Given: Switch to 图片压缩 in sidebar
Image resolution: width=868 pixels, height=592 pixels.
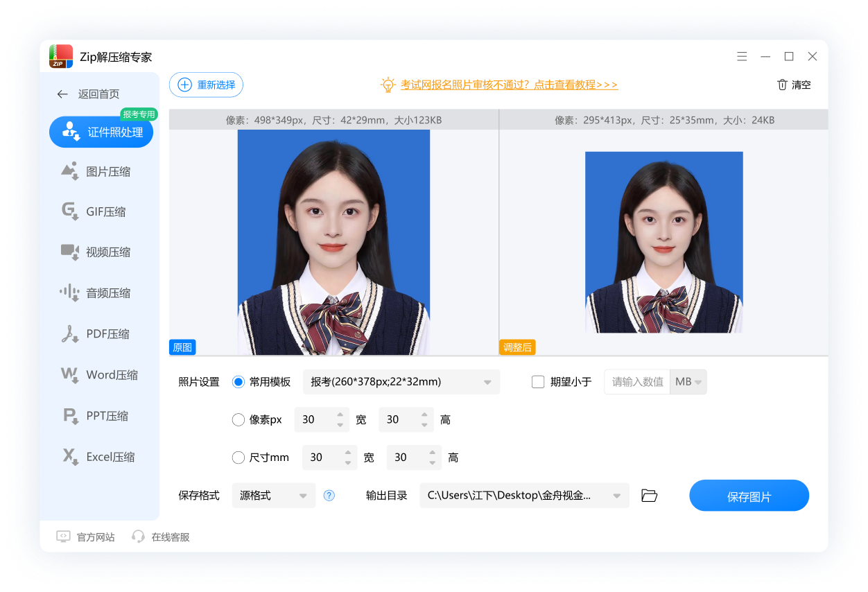Looking at the screenshot, I should click(101, 172).
